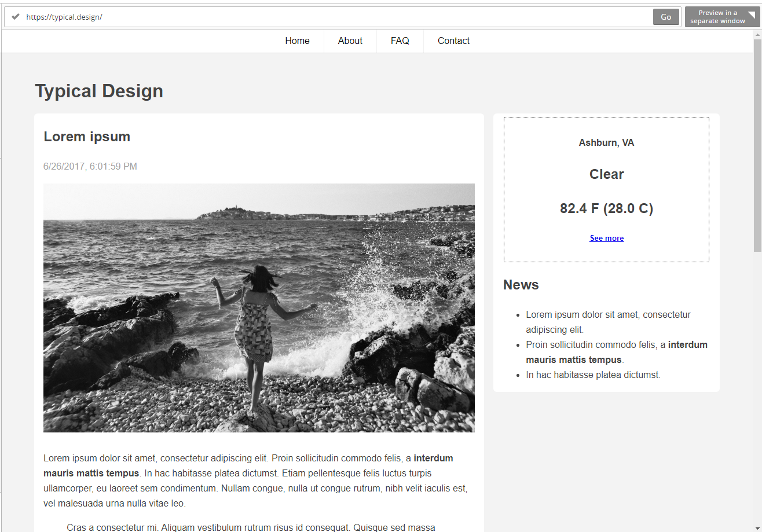This screenshot has width=762, height=532.
Task: Open the About menu item
Action: [x=350, y=41]
